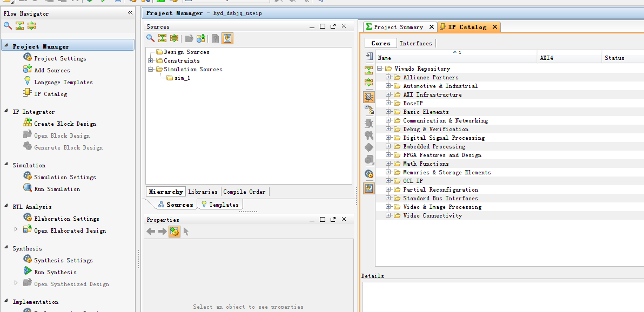
Task: Click the AXI4 column header
Action: pos(567,58)
